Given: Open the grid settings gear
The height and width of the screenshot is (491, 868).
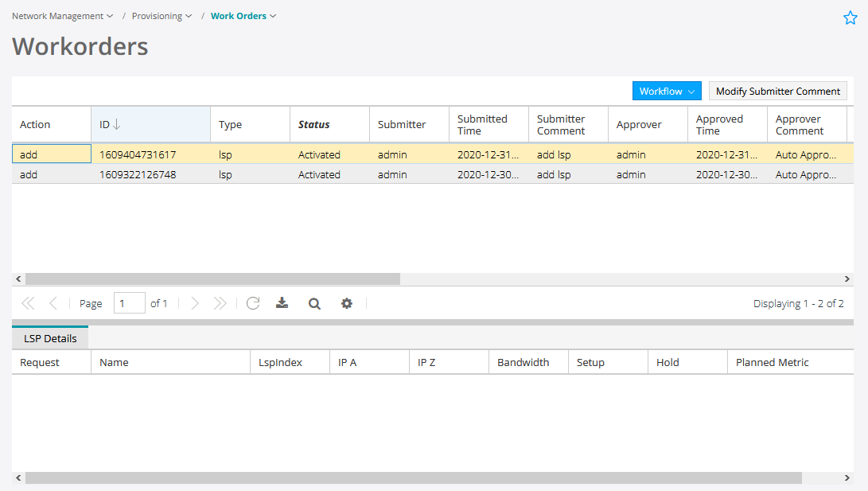Looking at the screenshot, I should (346, 303).
